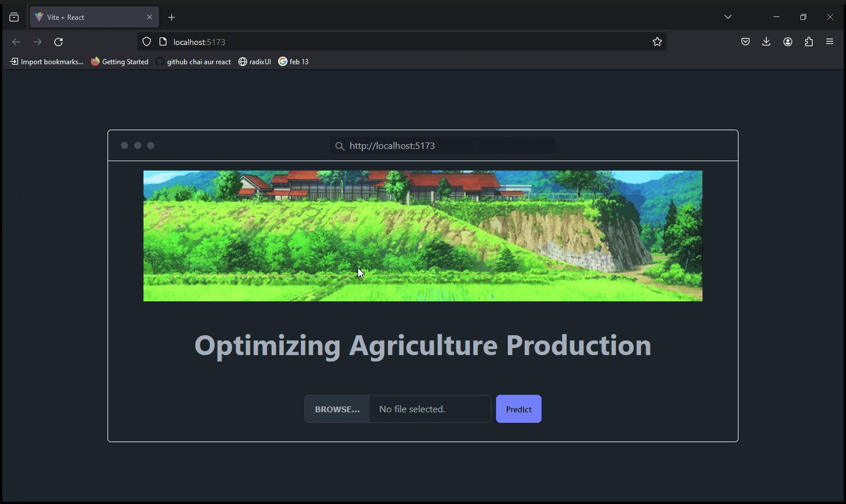Open github chai aur react bookmark
Viewport: 846px width, 504px height.
click(x=193, y=62)
